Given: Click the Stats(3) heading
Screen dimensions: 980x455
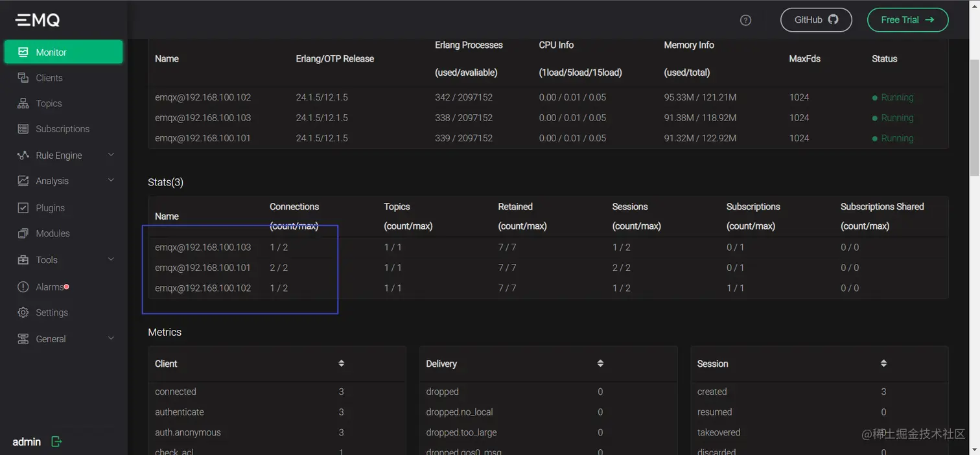Looking at the screenshot, I should pyautogui.click(x=166, y=182).
